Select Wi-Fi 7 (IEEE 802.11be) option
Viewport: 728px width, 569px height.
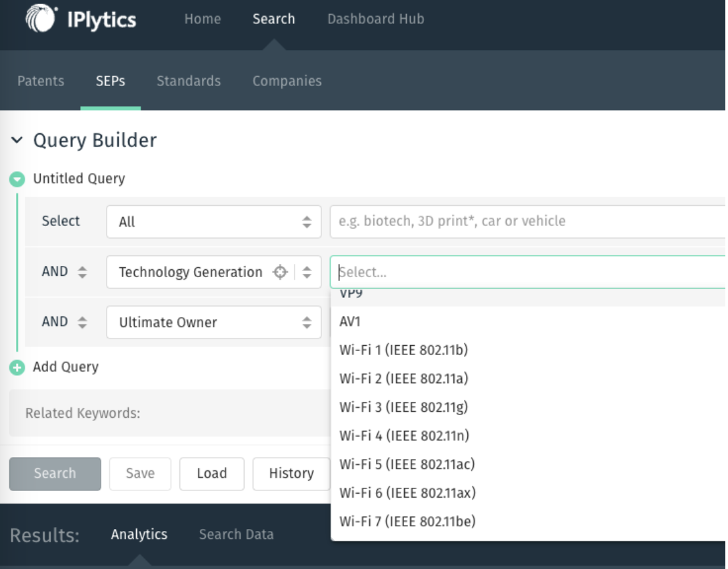click(528, 522)
